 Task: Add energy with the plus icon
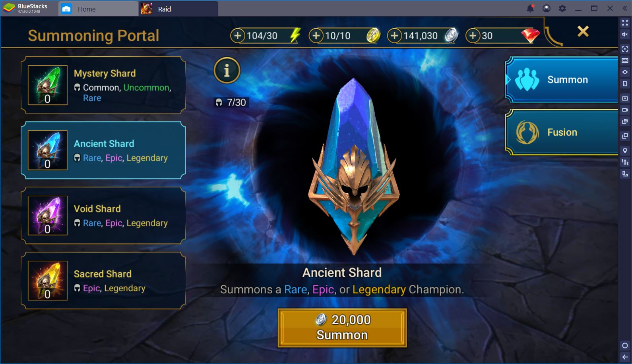click(x=237, y=36)
